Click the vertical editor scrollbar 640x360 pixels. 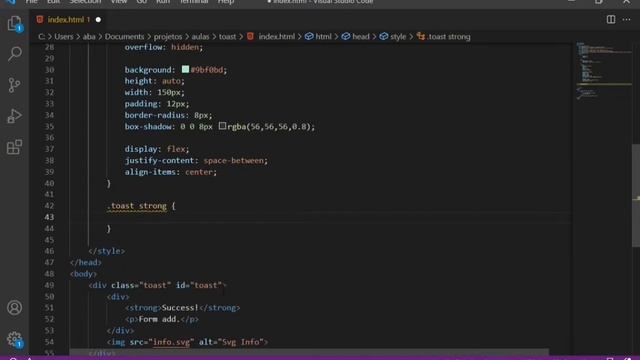636,195
